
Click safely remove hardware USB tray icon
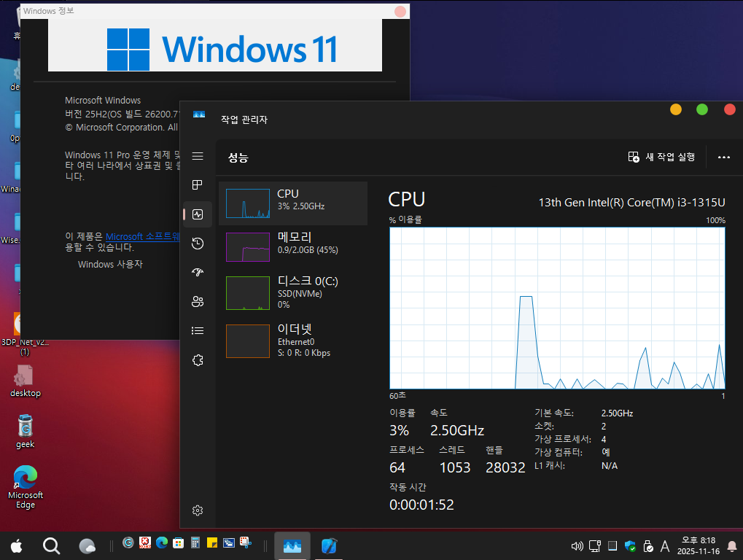[x=647, y=546]
